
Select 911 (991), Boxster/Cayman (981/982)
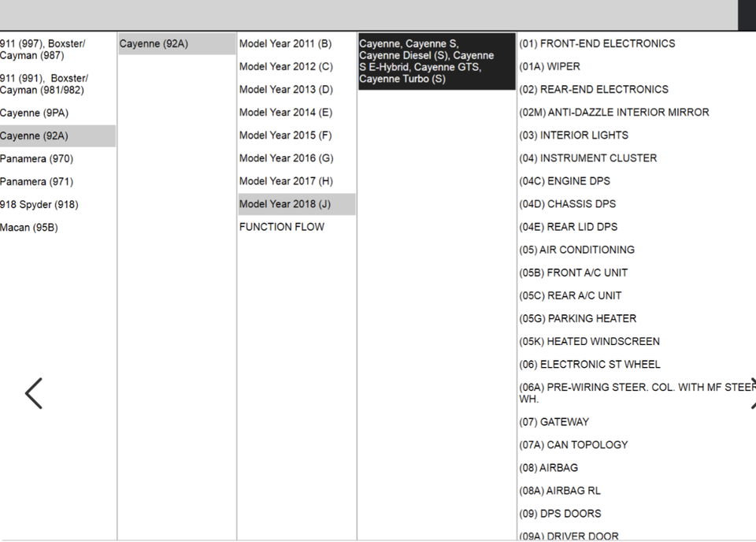tap(44, 84)
